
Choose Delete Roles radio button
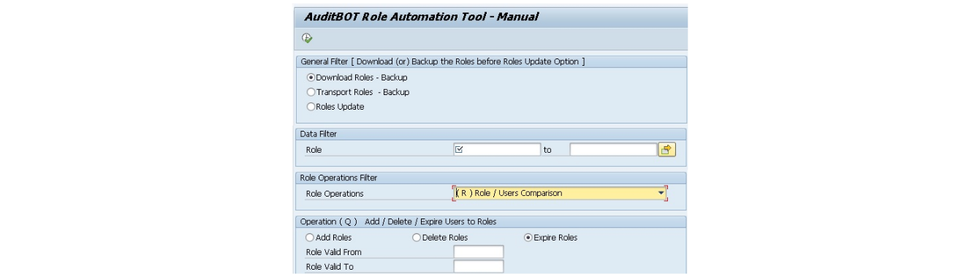tap(417, 238)
